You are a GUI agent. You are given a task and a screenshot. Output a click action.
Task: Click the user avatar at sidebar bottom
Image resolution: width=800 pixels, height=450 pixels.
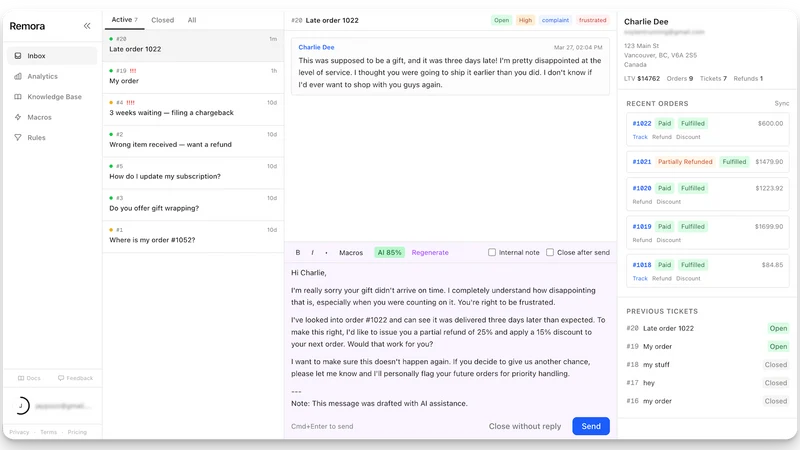tap(21, 406)
